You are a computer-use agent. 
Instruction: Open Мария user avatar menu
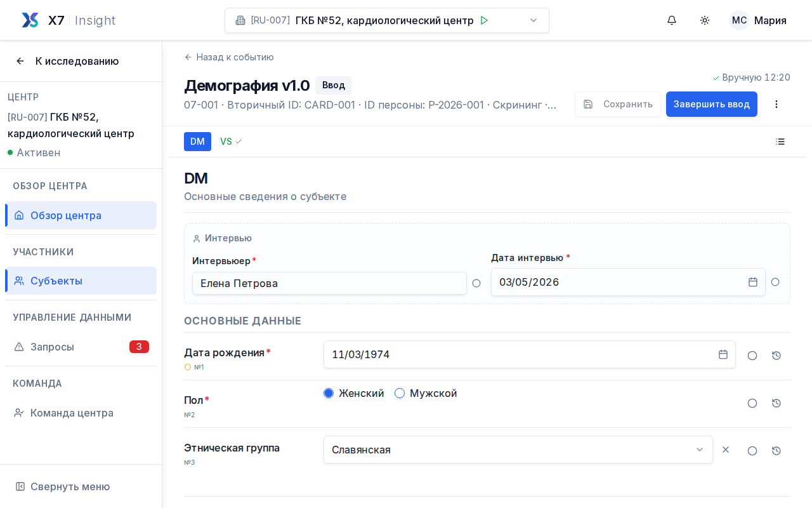(x=758, y=20)
